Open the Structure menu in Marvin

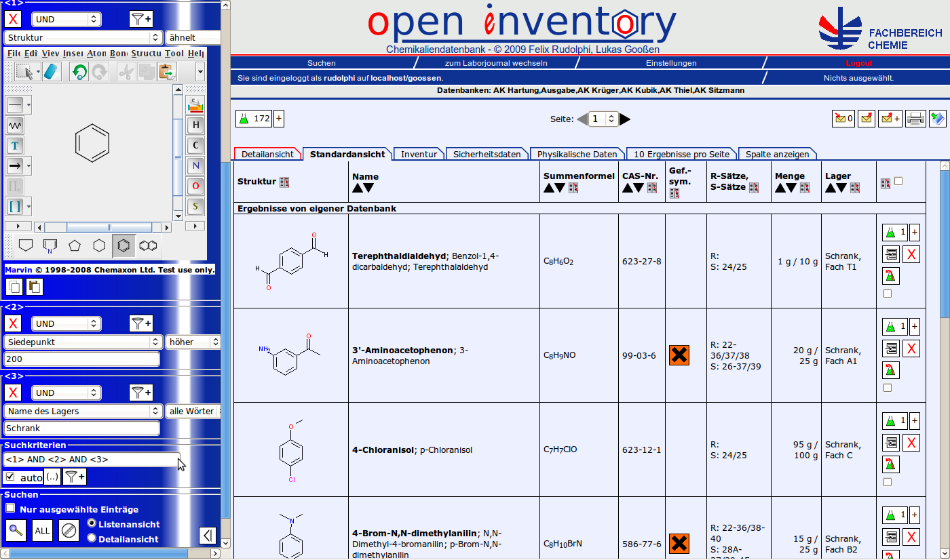146,53
